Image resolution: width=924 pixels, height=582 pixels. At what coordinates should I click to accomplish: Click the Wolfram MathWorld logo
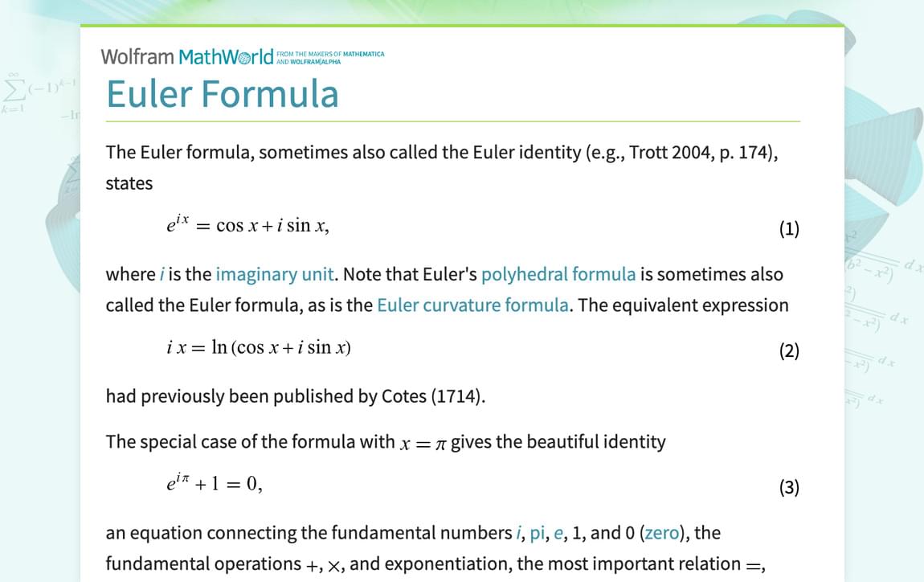click(x=186, y=57)
